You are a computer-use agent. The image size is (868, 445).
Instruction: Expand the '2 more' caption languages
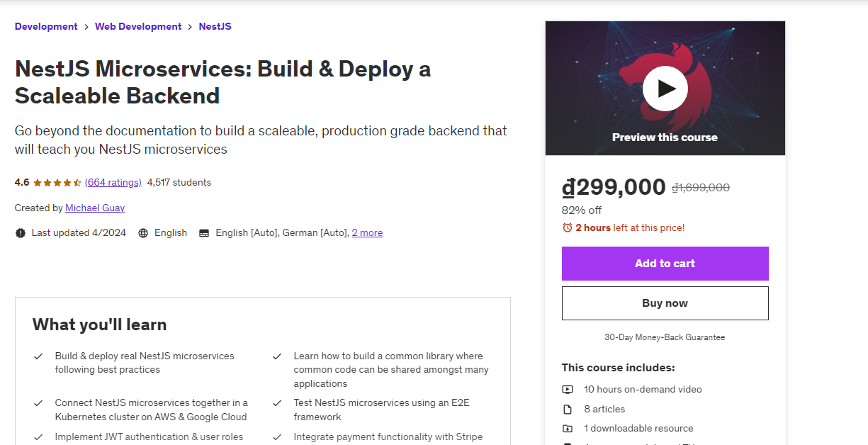tap(367, 233)
